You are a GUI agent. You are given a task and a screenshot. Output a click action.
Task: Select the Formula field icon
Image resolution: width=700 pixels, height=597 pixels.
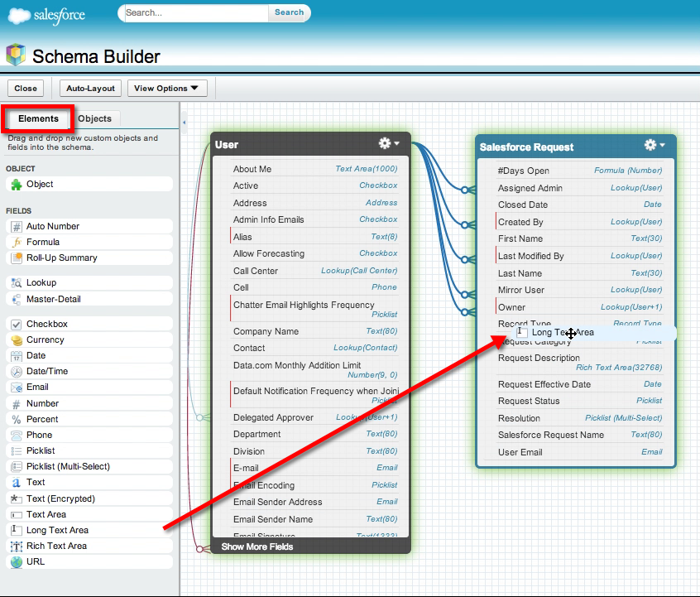pos(17,243)
